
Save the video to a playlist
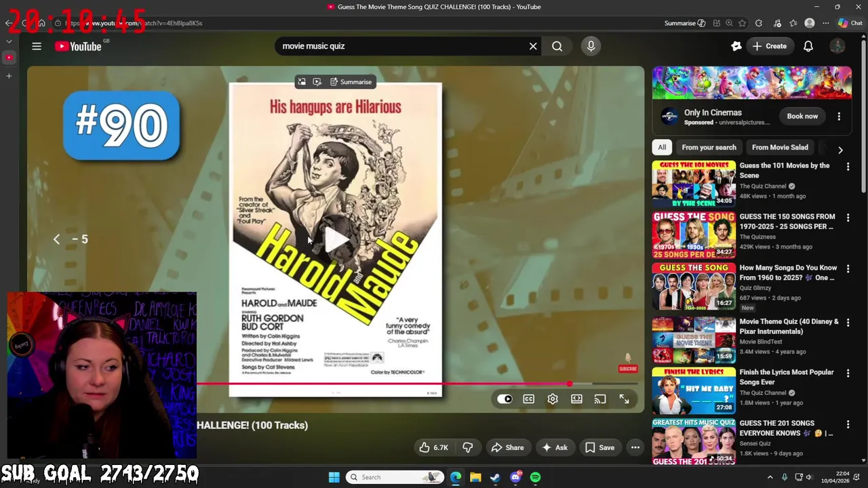[599, 447]
